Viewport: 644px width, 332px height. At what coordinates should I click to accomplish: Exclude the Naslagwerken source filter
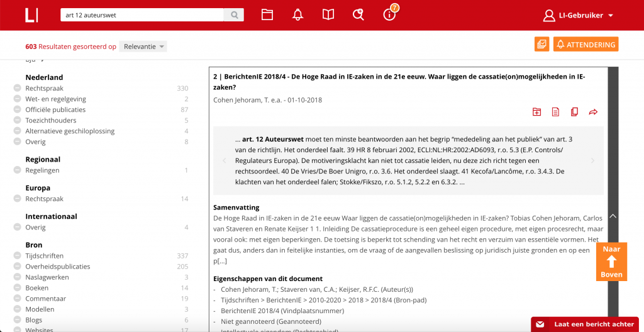[17, 277]
